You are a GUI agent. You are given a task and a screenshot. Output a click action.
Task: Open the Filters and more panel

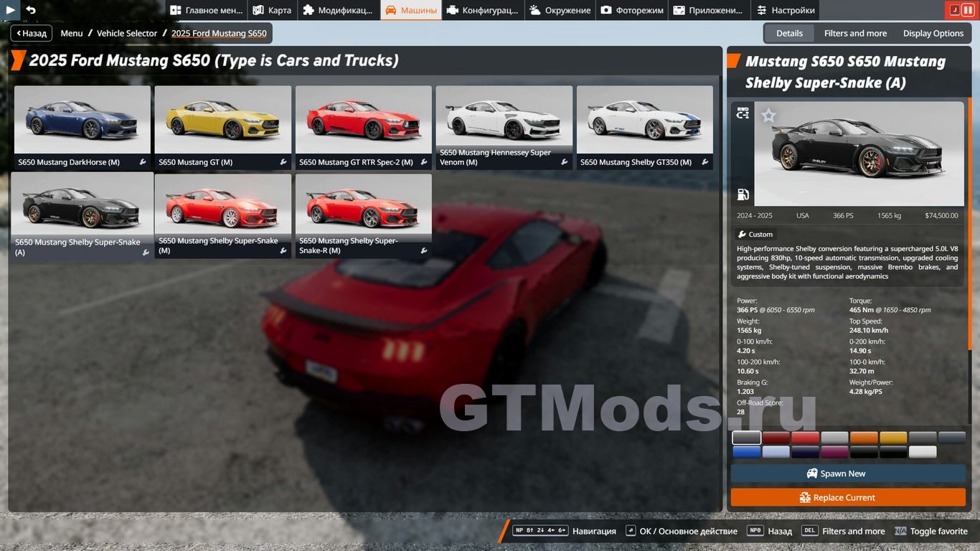point(855,33)
